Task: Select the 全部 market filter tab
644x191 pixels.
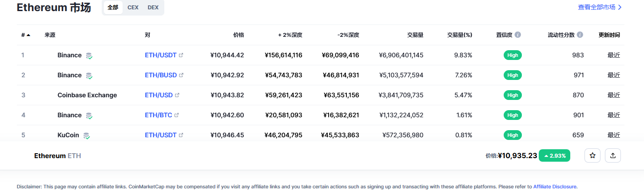Action: pos(113,8)
